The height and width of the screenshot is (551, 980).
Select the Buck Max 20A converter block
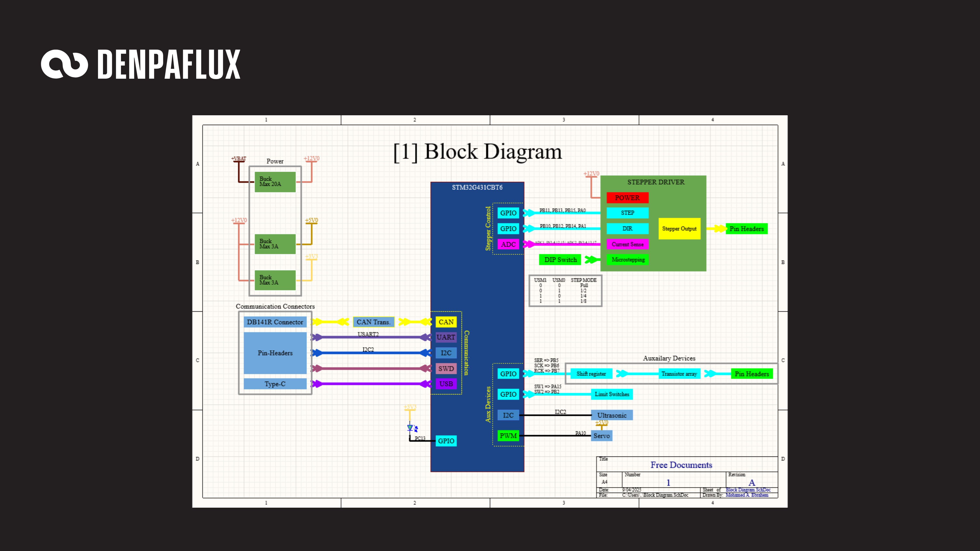tap(275, 182)
